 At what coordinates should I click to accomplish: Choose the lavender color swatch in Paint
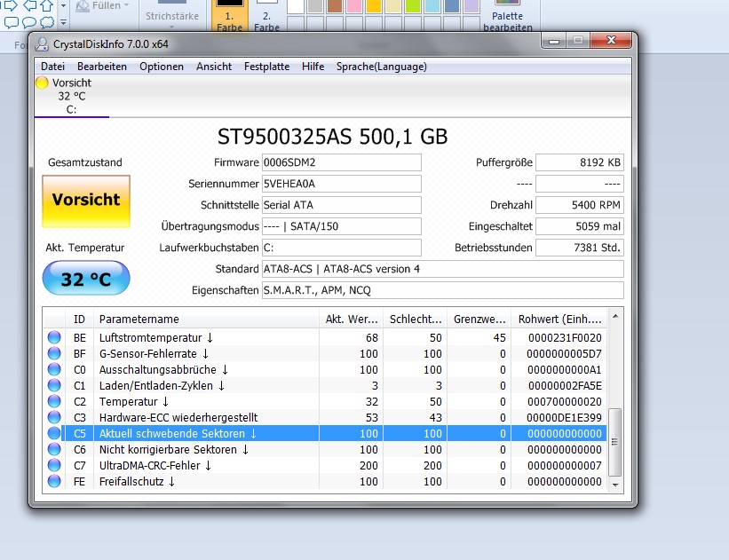(471, 6)
